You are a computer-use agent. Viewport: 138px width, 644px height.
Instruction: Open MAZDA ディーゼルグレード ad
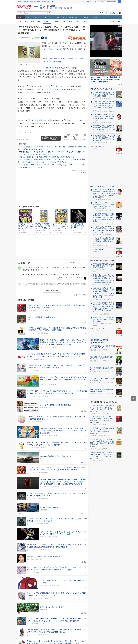tap(55, 456)
